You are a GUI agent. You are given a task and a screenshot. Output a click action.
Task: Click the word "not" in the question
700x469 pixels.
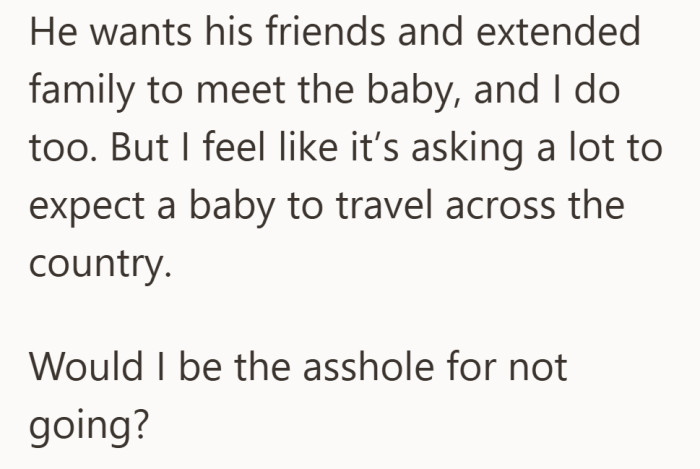(535, 366)
